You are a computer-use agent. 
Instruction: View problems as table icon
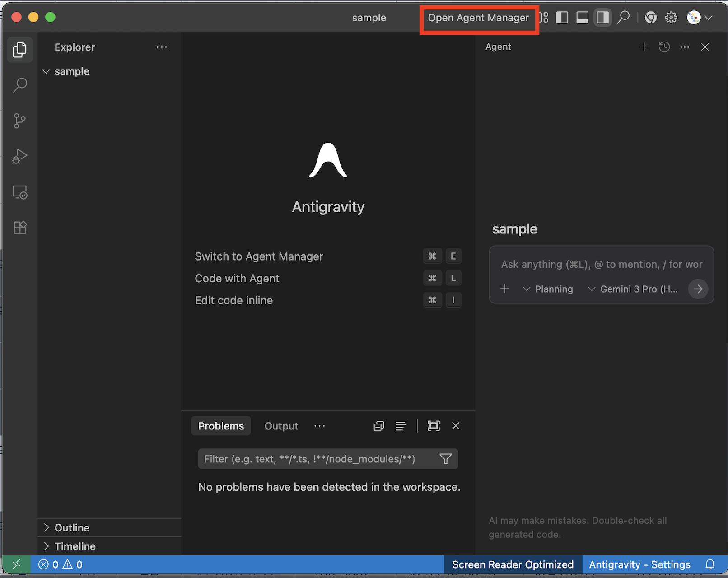tap(401, 426)
